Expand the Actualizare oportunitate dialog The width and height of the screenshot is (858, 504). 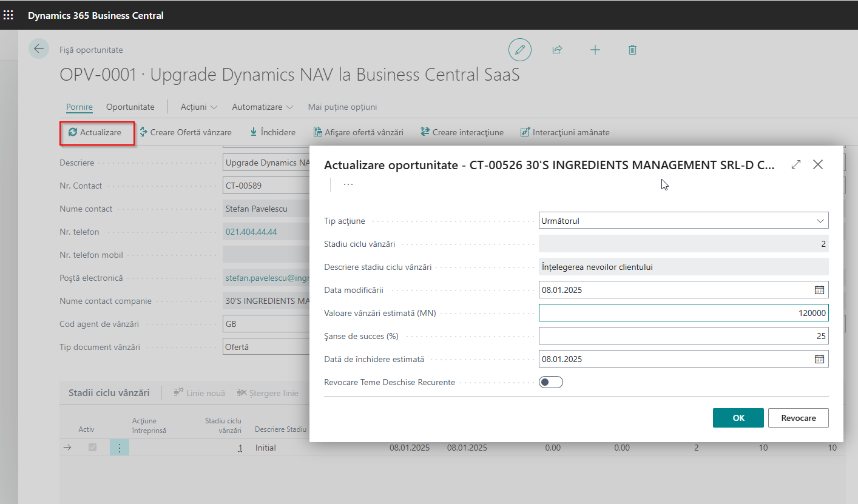[796, 164]
